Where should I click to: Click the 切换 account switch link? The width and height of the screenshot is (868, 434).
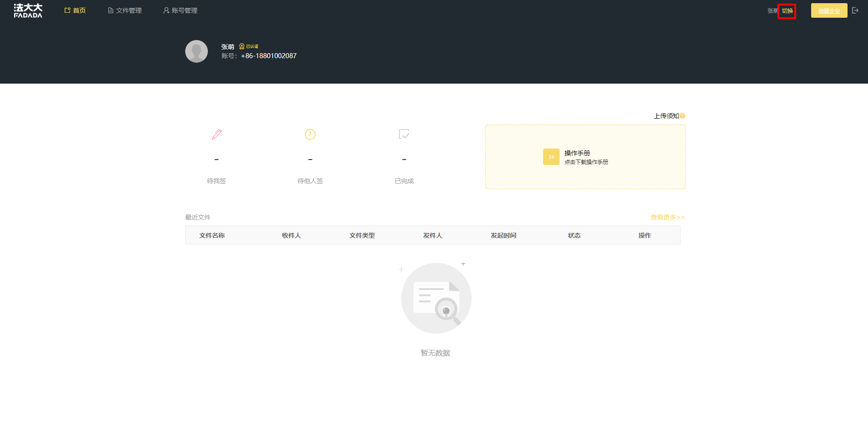click(787, 11)
